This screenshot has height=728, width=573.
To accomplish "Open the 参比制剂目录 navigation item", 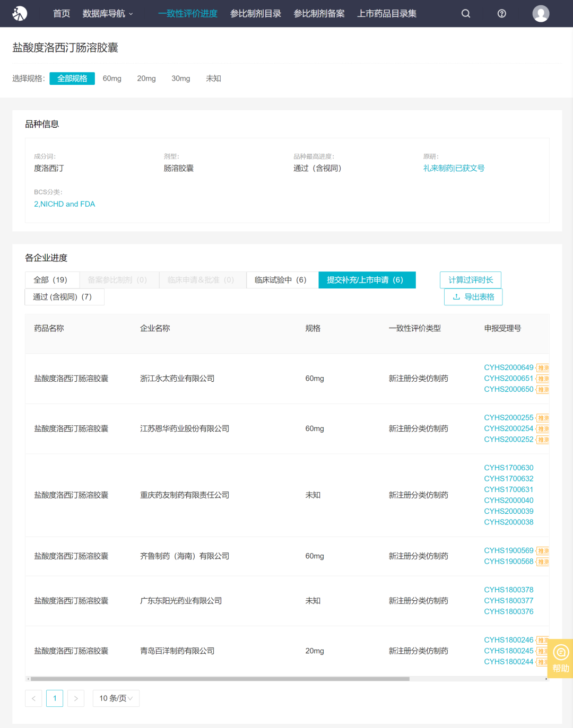I will tap(256, 13).
